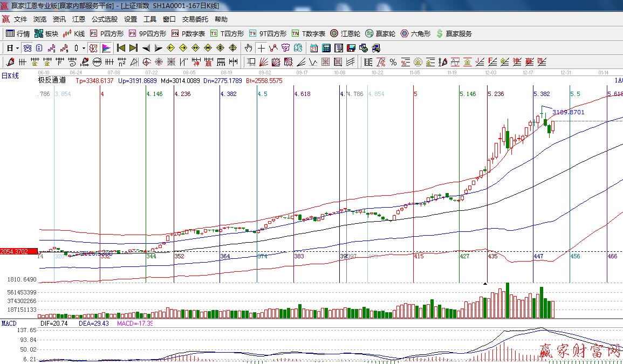
Task: Open the 公式选股 menu
Action: pyautogui.click(x=104, y=19)
